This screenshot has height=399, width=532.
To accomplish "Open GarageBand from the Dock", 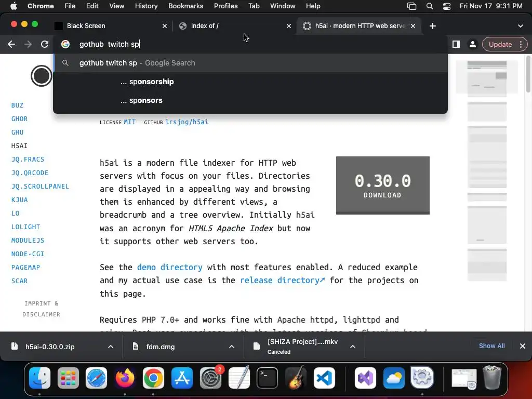I will pos(296,378).
